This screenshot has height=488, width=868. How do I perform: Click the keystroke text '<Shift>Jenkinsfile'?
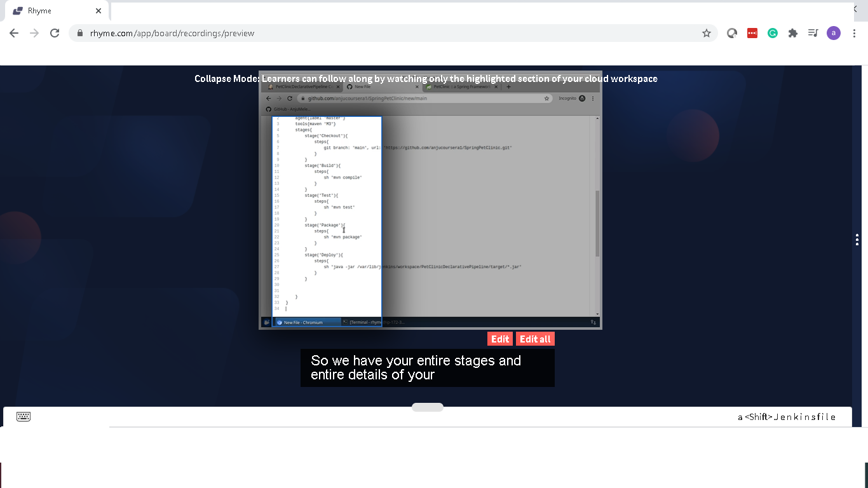coord(790,417)
